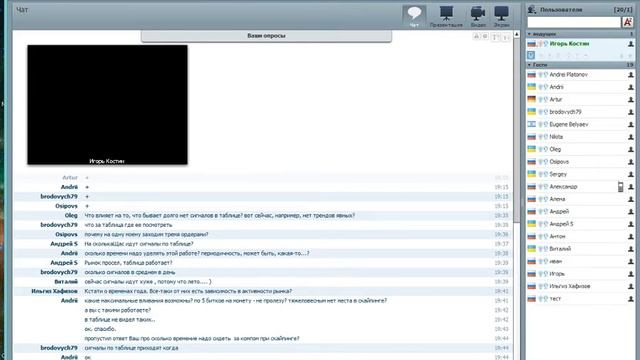Click the person icon on Andrii's user row
The image size is (640, 360).
pos(631,87)
